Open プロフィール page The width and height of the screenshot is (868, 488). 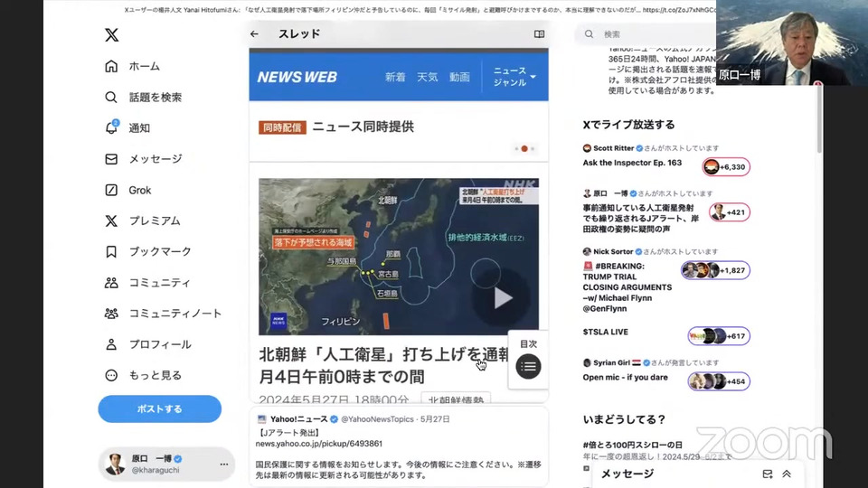[x=147, y=344]
